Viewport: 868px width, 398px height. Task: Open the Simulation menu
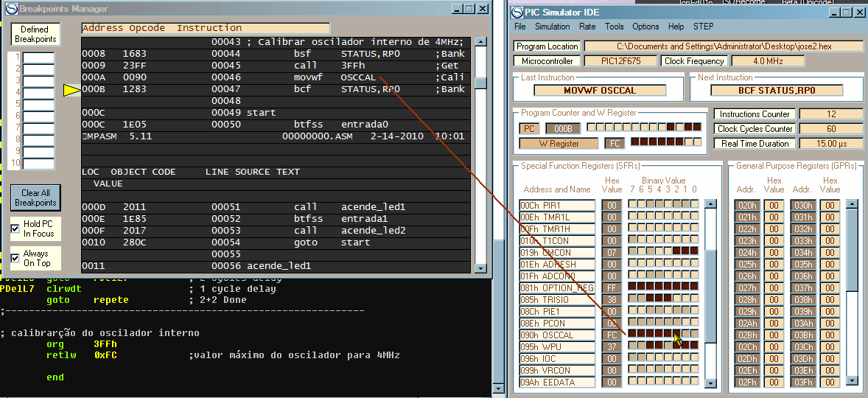click(552, 27)
